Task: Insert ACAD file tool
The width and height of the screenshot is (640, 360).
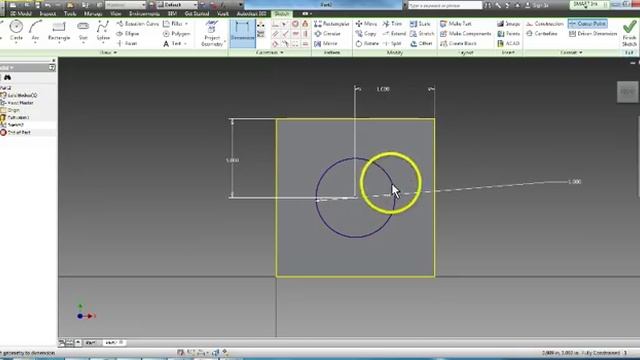Action: (x=509, y=43)
